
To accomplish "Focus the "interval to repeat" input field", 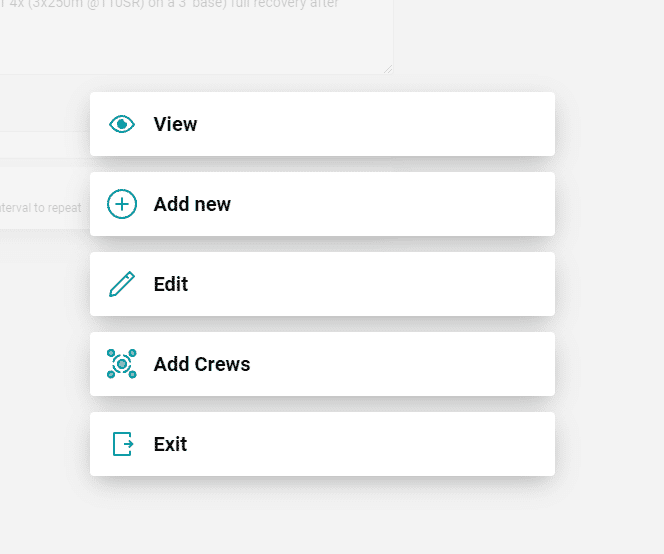I will [x=42, y=208].
